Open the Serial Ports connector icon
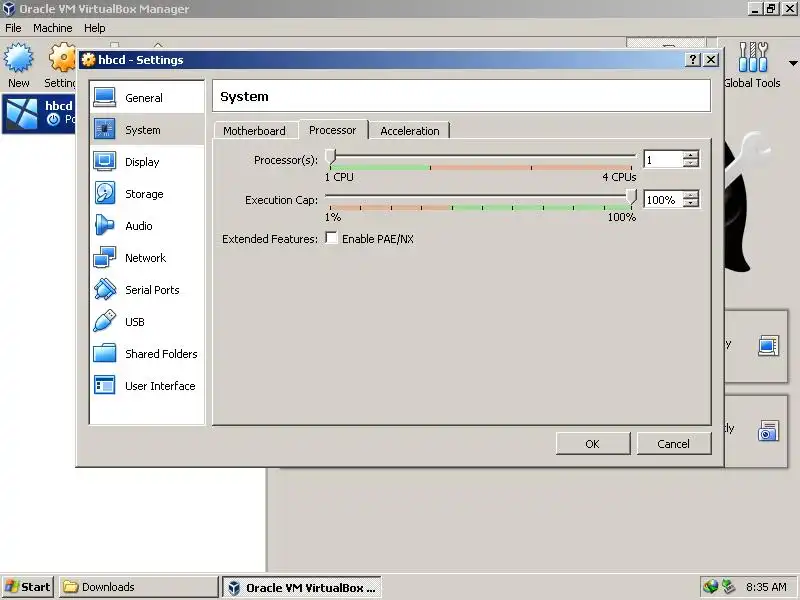800x600 pixels. coord(105,289)
